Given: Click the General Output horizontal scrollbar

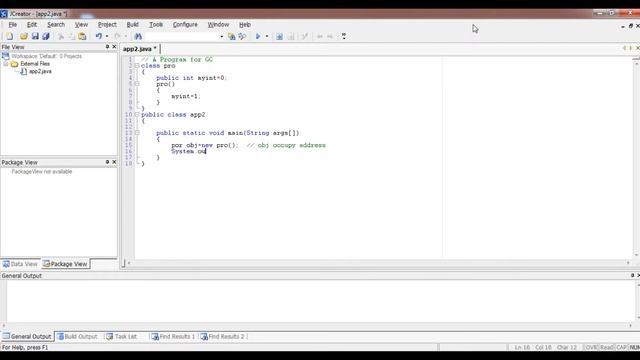Looking at the screenshot, I should [317, 326].
